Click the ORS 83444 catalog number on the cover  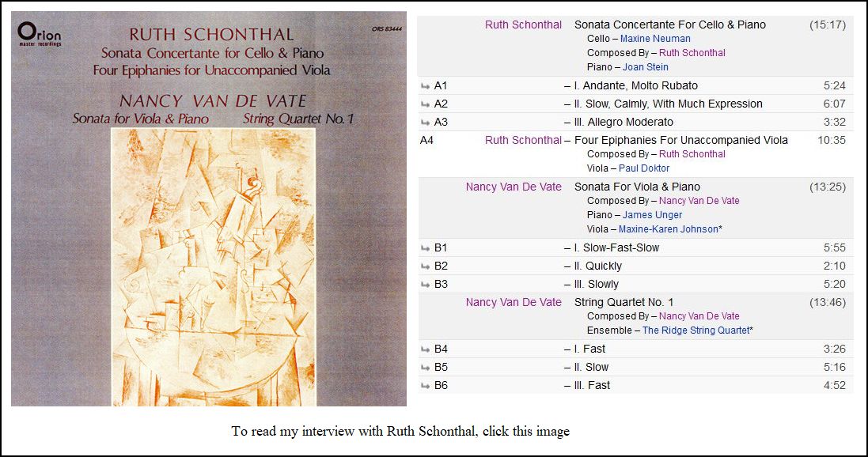pyautogui.click(x=387, y=28)
